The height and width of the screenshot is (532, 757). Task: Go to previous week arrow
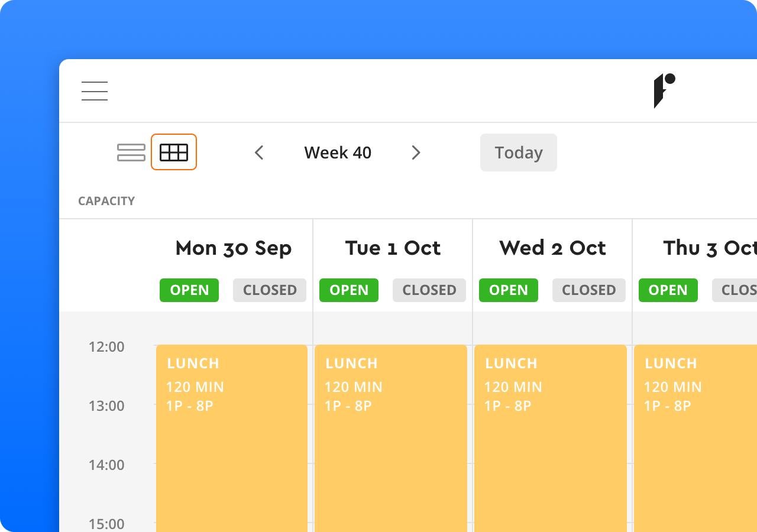click(259, 153)
